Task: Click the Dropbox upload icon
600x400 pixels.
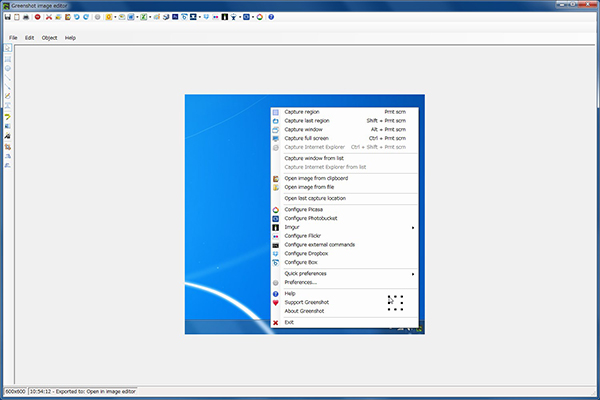Action: pyautogui.click(x=206, y=17)
